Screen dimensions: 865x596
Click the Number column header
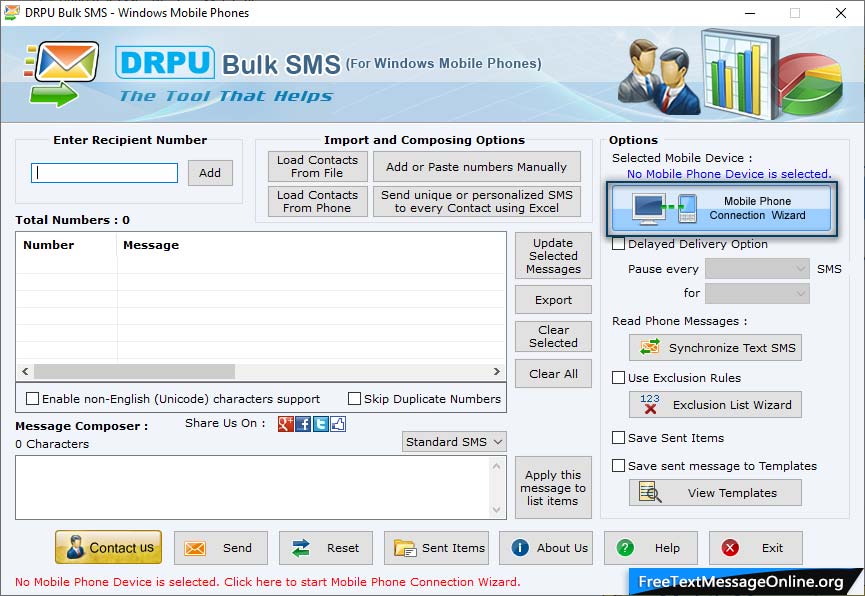[x=67, y=245]
